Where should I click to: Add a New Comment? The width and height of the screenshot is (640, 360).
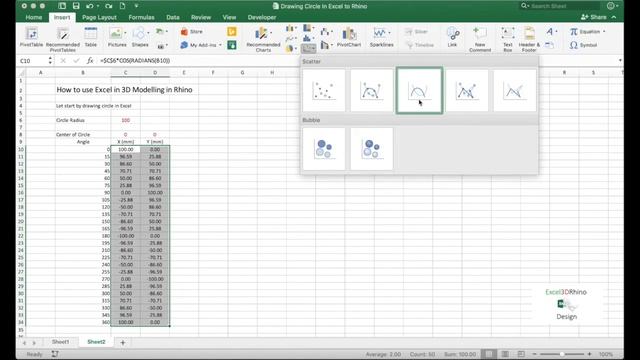pos(480,39)
